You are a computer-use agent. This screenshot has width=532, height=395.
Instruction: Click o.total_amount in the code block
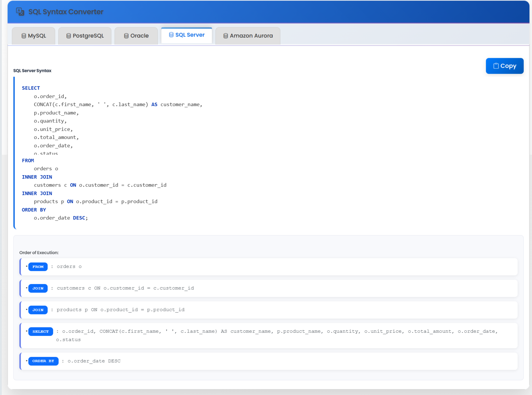click(56, 137)
